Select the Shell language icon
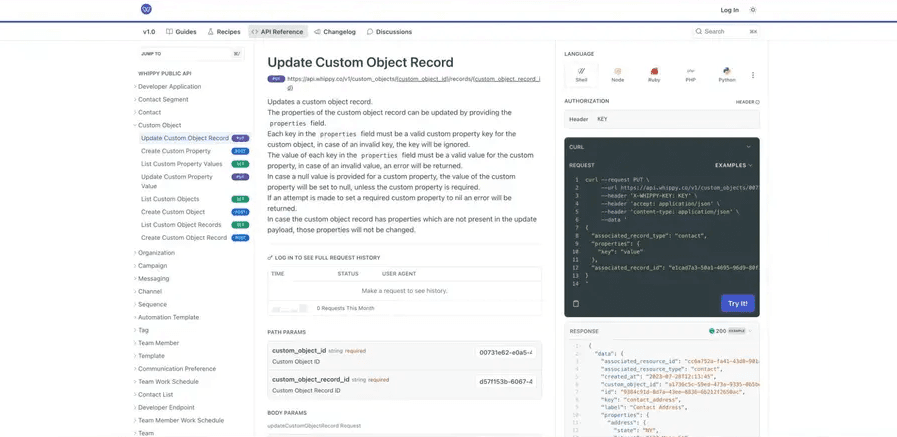The image size is (897, 437). [x=581, y=75]
